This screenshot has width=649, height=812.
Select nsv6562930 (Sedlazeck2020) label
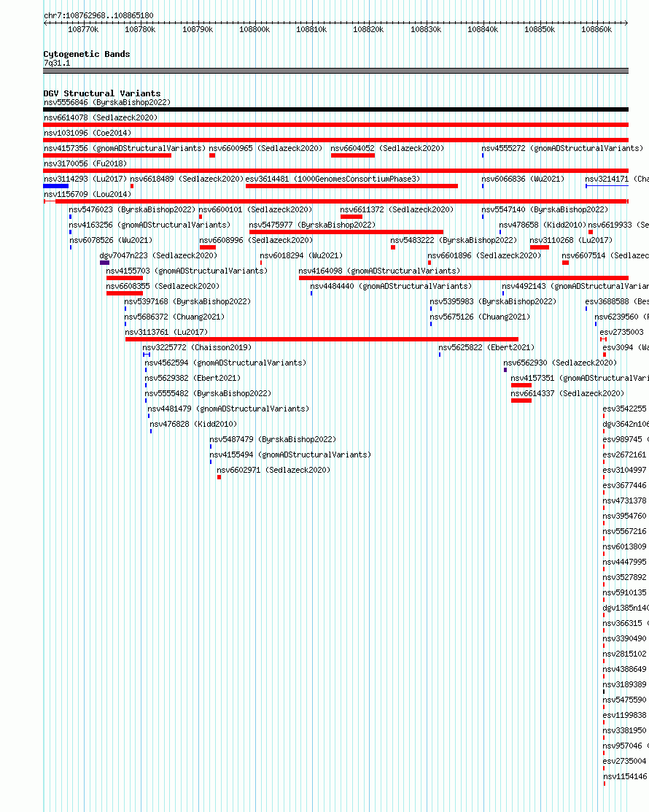tap(560, 363)
